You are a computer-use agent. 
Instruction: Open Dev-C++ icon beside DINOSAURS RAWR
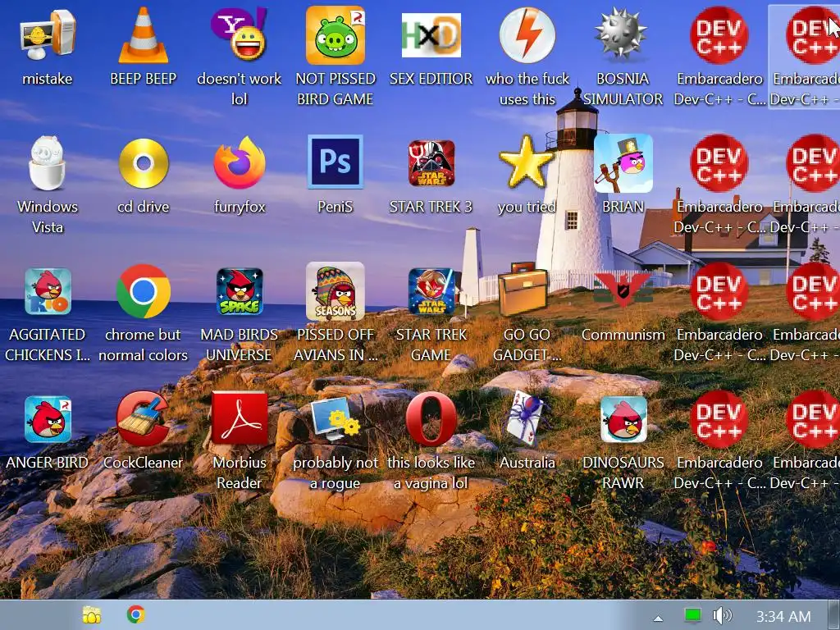(719, 419)
